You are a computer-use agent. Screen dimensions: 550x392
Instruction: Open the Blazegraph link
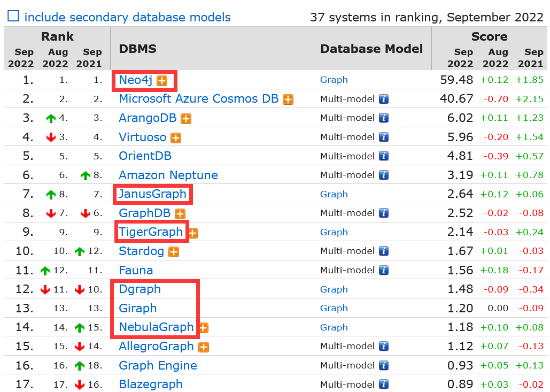click(150, 385)
